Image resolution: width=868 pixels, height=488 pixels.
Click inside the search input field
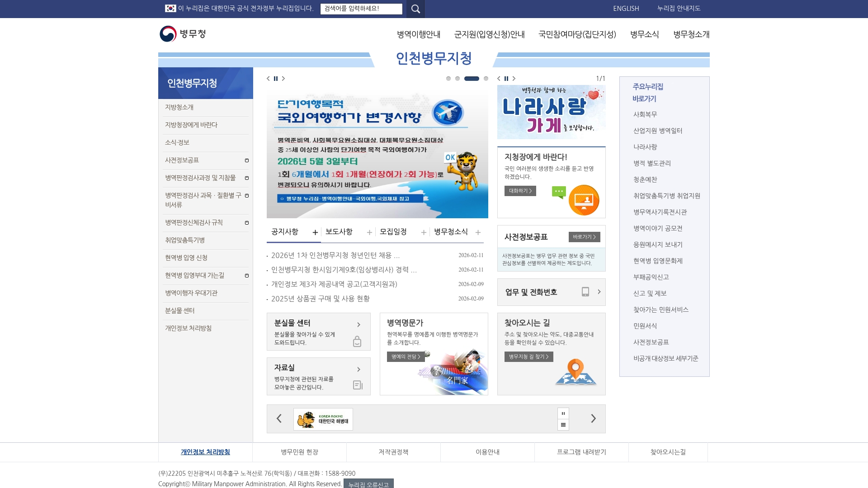pyautogui.click(x=362, y=9)
